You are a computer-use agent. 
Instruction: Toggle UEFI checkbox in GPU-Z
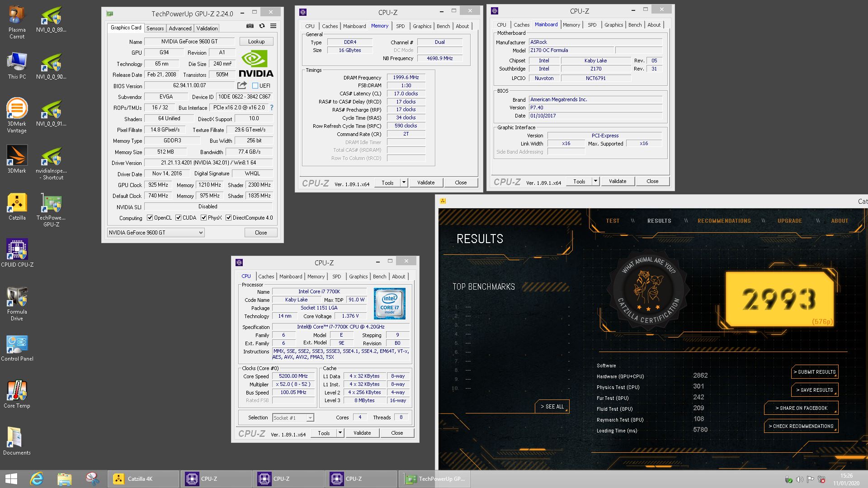point(255,85)
